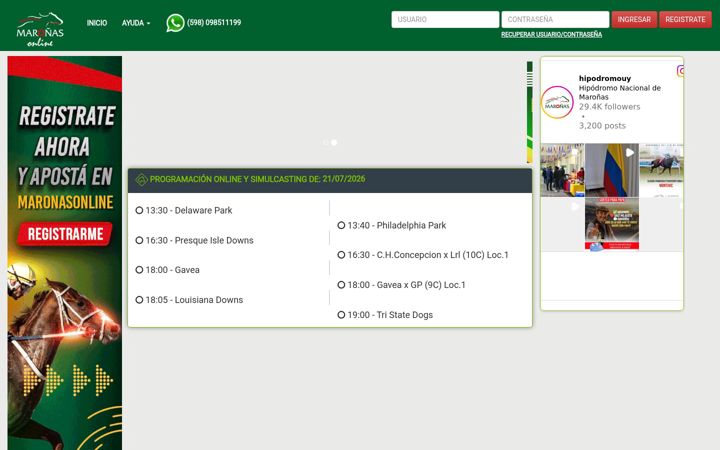Select the 18:05 Louisiana Downs radio

[139, 300]
